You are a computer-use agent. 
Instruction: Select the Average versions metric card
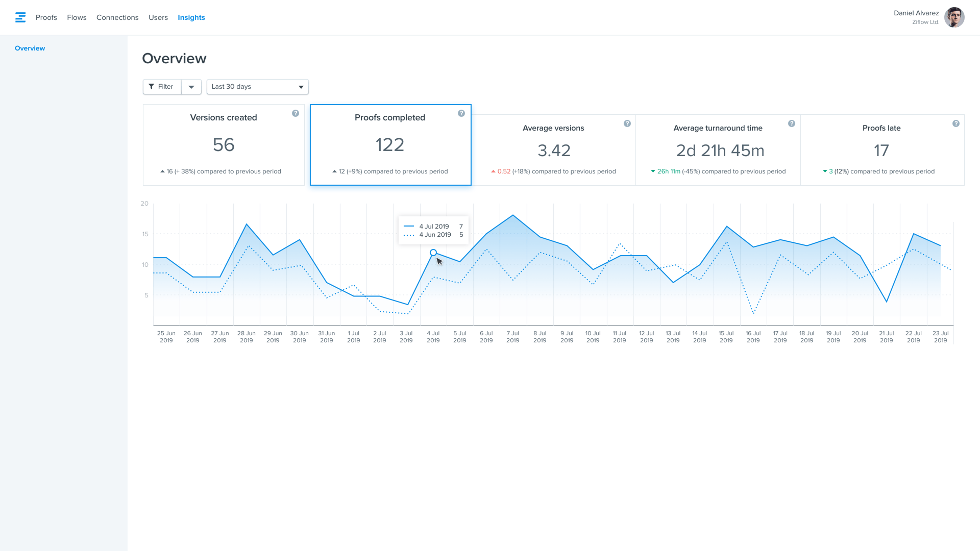[553, 149]
